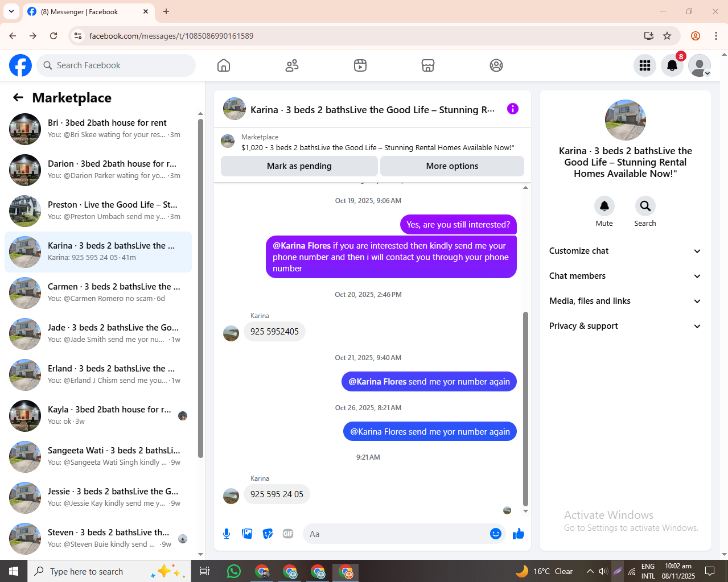Click chat messages vertical scrollbar

click(525, 409)
